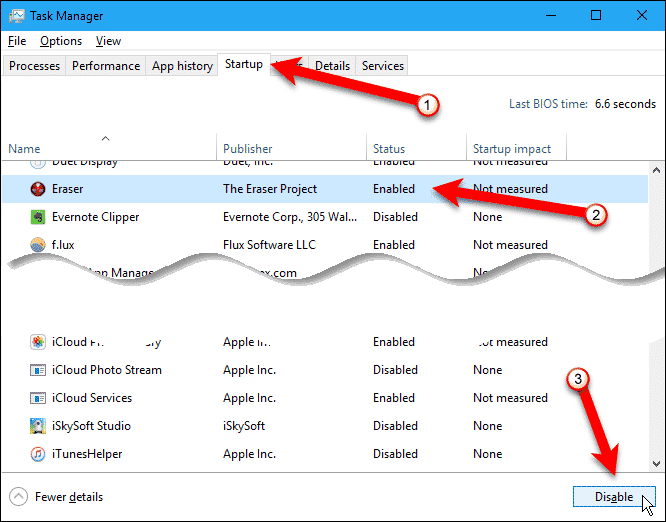Click the iSkySoft publisher cell
666x522 pixels.
244,426
